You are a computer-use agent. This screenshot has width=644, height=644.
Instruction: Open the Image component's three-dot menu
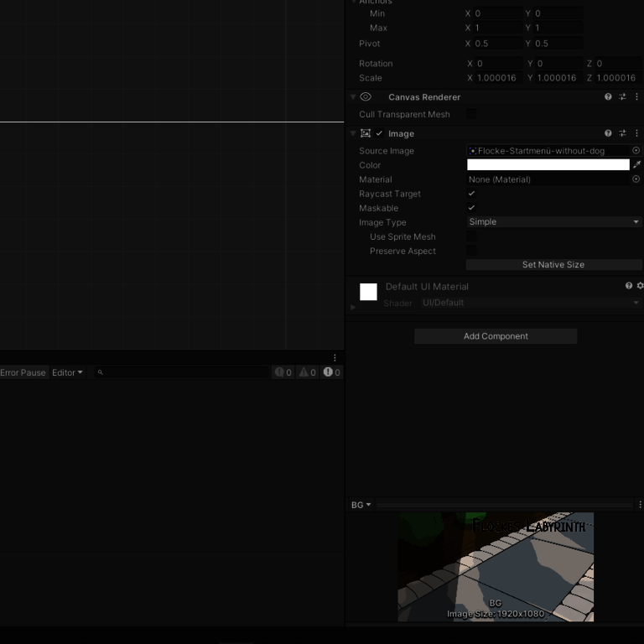[636, 133]
